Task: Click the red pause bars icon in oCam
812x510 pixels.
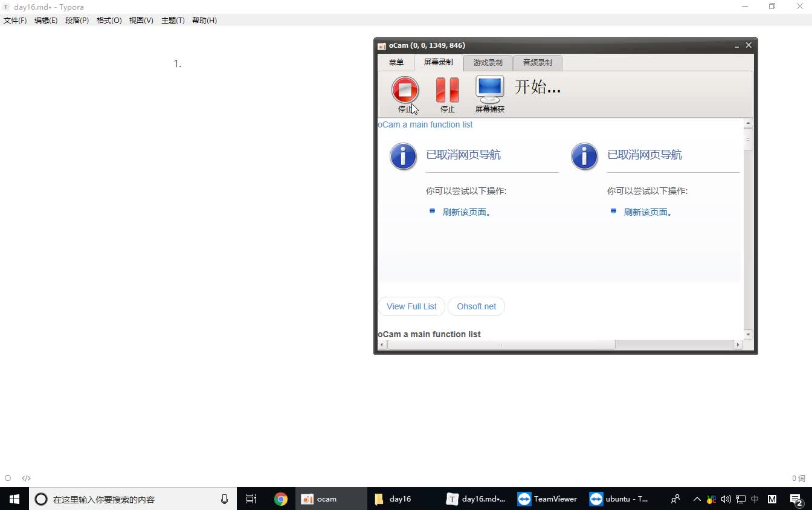Action: tap(447, 90)
